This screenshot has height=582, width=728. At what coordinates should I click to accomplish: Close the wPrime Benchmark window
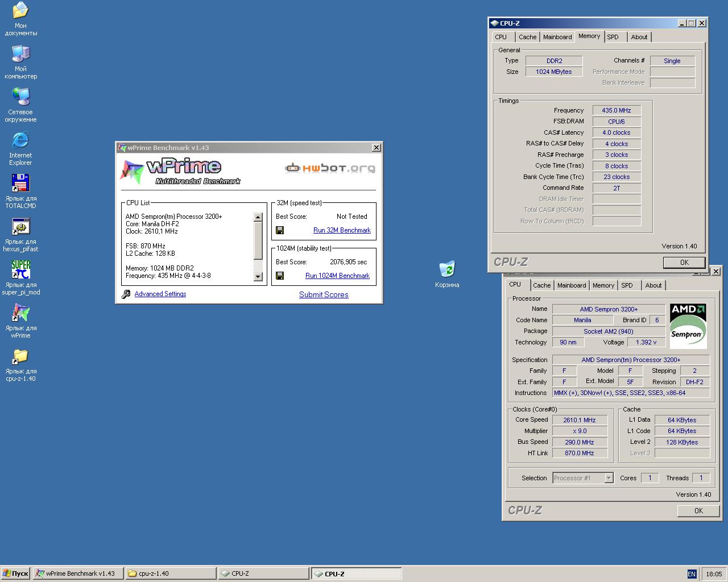coord(376,148)
